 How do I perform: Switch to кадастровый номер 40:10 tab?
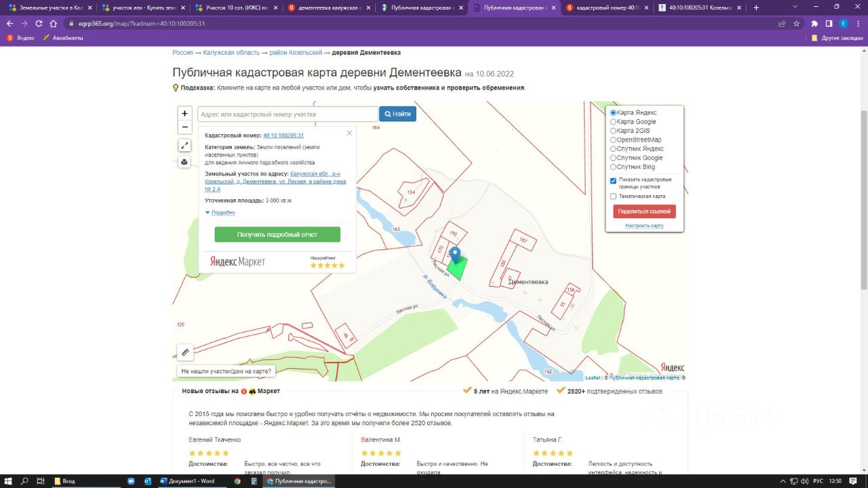[x=606, y=7]
